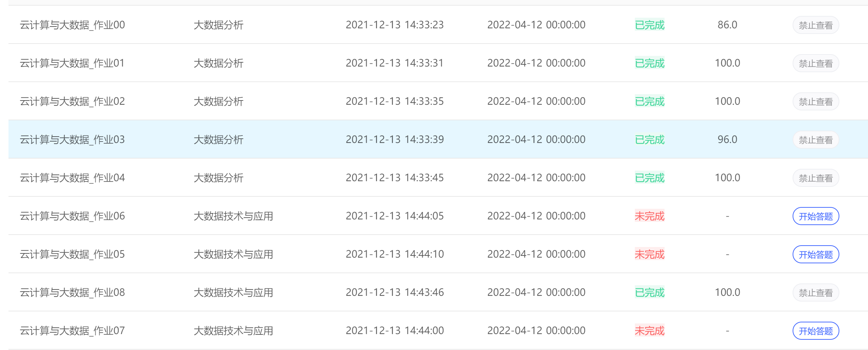Screen dimensions: 868x350
Task: Click 大数据分析 course in 作业04 row
Action: tap(218, 178)
